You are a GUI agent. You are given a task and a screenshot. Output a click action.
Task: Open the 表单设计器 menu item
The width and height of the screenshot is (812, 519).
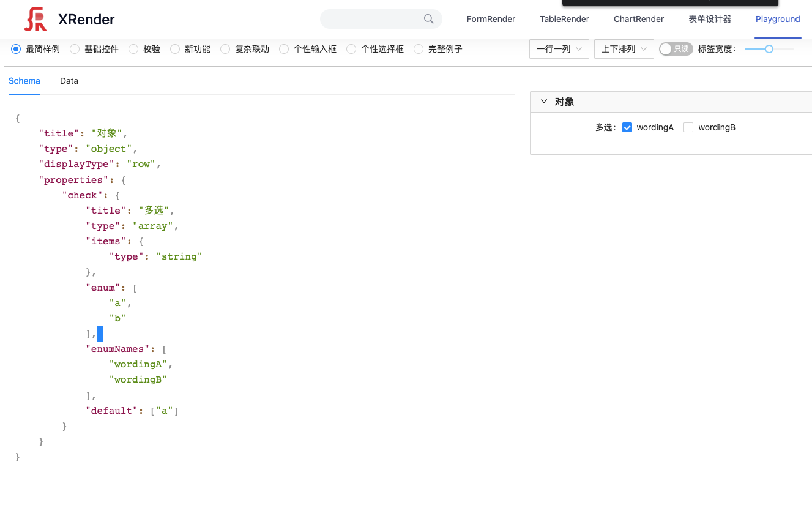(710, 19)
